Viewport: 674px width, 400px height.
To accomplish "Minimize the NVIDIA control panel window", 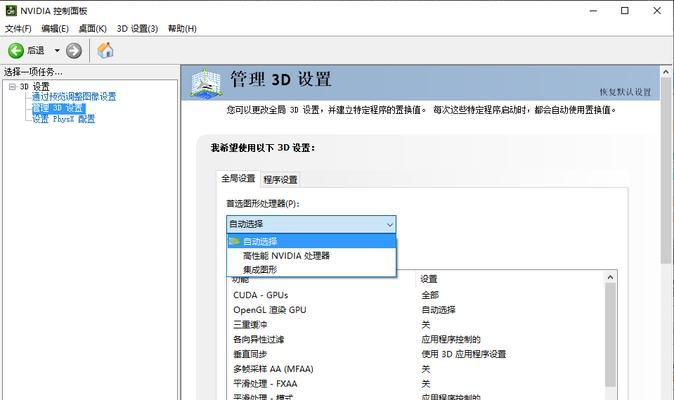I will coord(593,11).
